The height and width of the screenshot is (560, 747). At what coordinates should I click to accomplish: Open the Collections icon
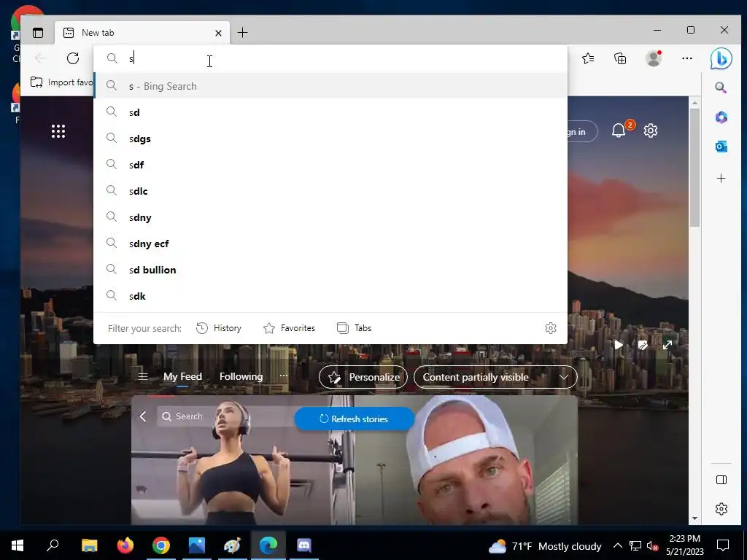click(620, 58)
